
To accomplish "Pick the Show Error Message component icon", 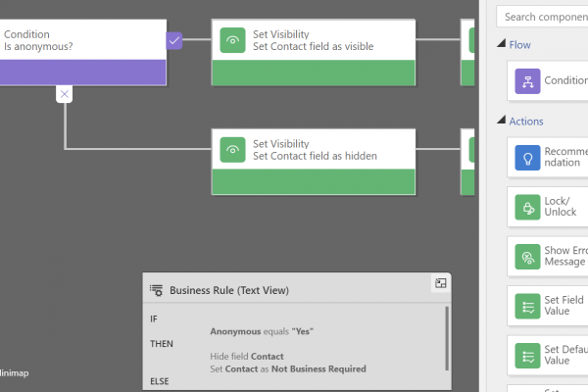I will tap(527, 257).
